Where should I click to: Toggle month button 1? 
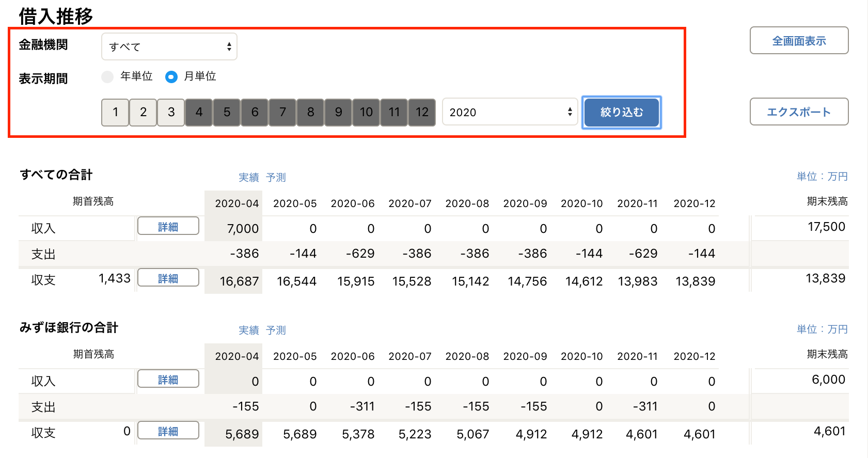click(x=115, y=112)
